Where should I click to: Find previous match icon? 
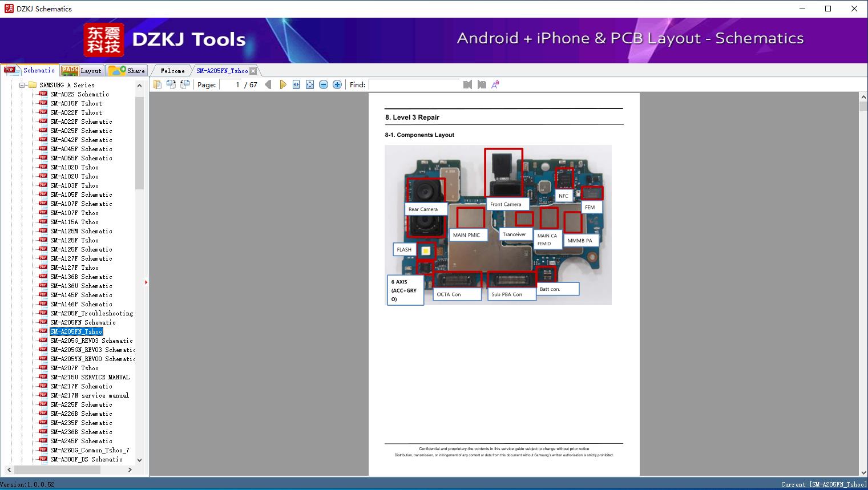coord(468,84)
